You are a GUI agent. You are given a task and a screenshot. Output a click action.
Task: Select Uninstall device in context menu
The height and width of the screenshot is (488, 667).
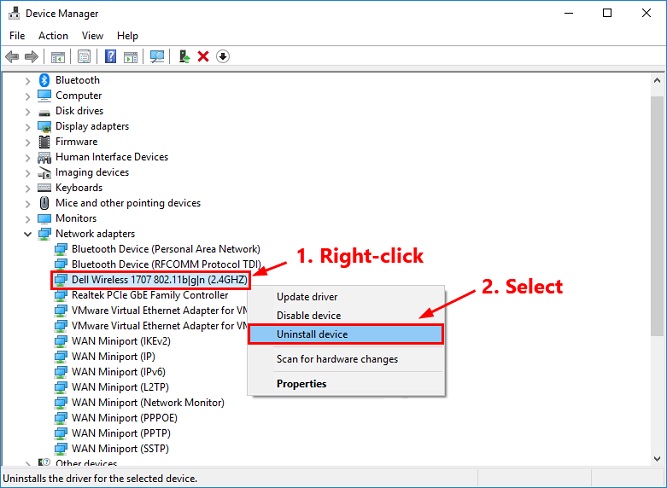click(x=346, y=334)
